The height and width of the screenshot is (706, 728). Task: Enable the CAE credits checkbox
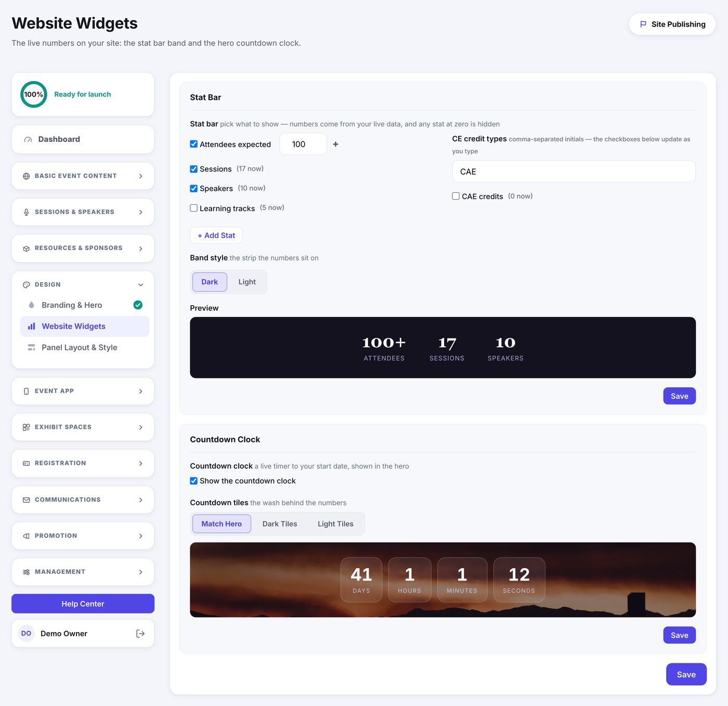(x=456, y=196)
